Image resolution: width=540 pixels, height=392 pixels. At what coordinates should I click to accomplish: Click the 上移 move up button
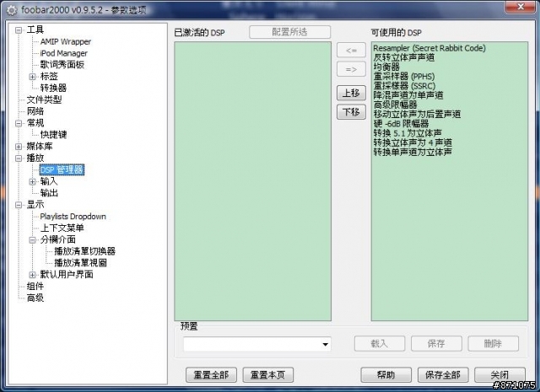tap(351, 93)
